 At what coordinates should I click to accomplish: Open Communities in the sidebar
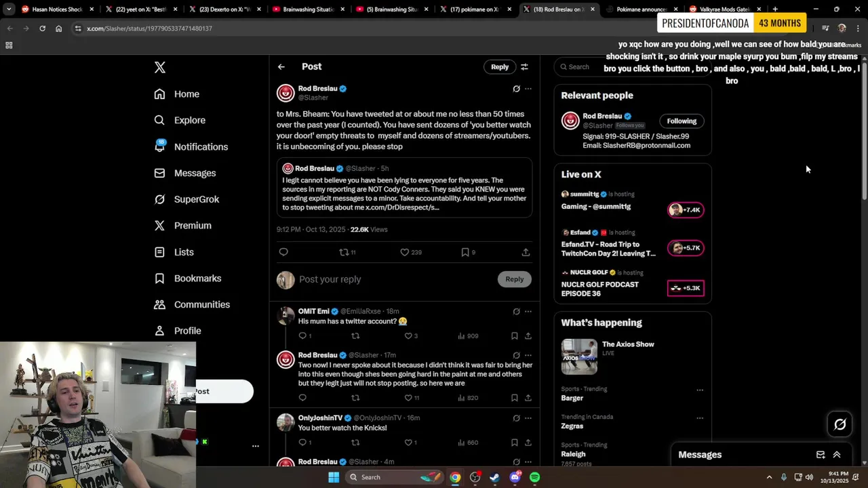click(192, 304)
